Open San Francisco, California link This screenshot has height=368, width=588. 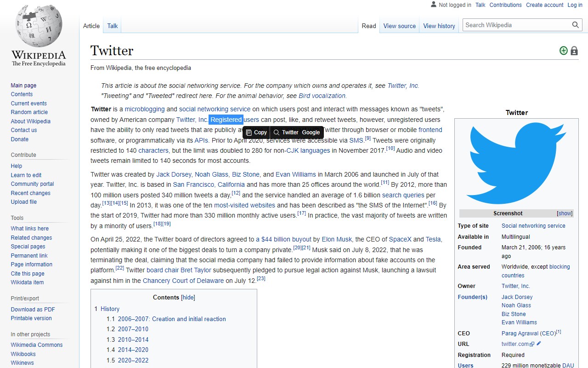[209, 184]
